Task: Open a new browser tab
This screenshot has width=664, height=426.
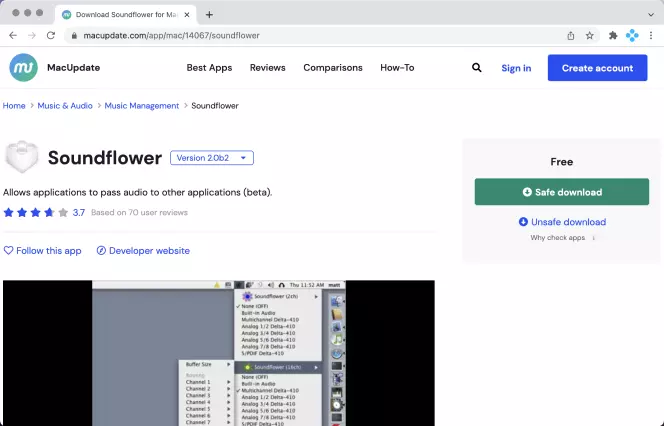Action: point(209,15)
